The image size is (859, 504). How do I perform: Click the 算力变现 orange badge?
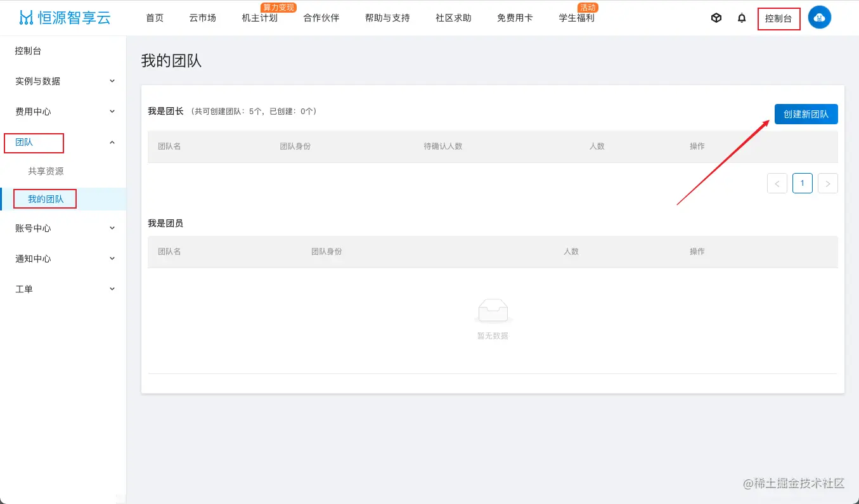pyautogui.click(x=279, y=8)
